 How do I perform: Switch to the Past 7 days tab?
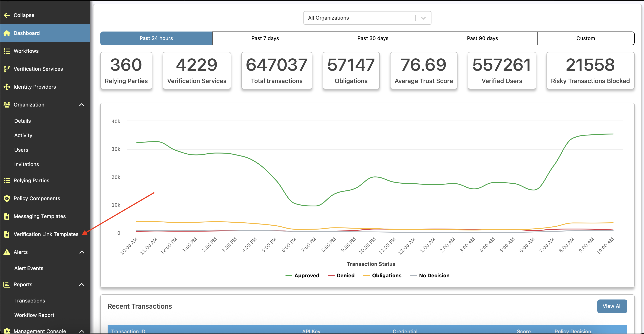click(x=265, y=38)
